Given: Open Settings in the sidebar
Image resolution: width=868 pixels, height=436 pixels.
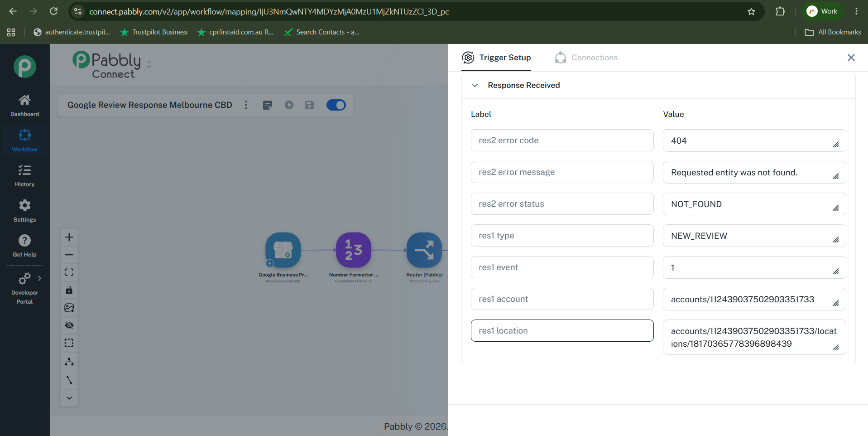Looking at the screenshot, I should (24, 211).
